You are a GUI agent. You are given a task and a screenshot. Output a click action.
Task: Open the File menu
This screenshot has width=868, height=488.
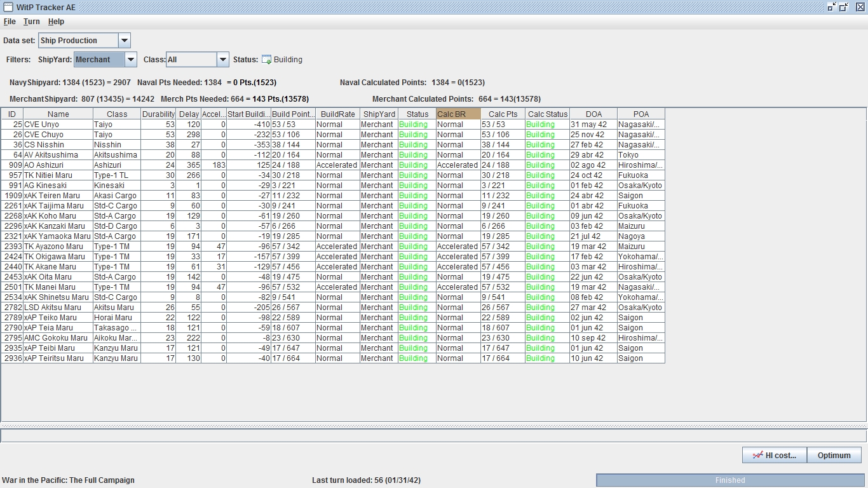10,22
